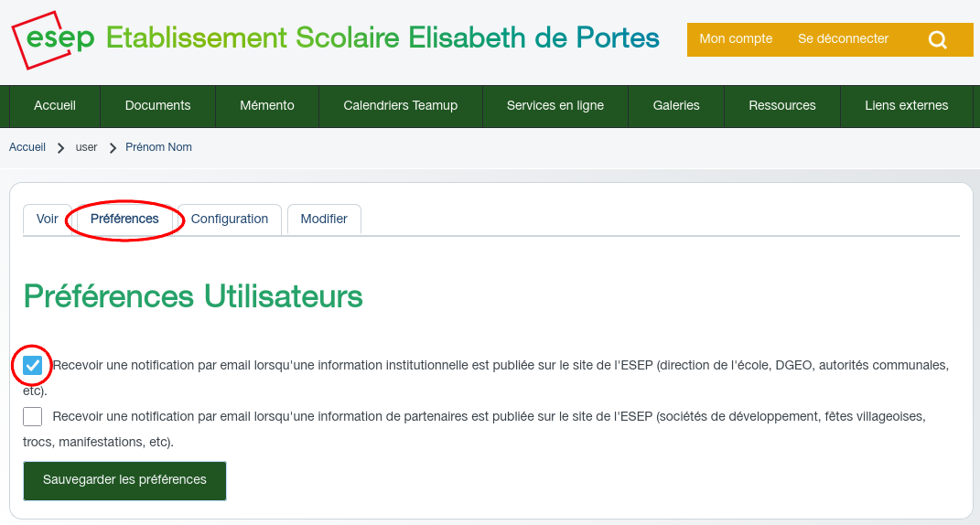Click Sauvegarder les préférences button

pyautogui.click(x=124, y=480)
